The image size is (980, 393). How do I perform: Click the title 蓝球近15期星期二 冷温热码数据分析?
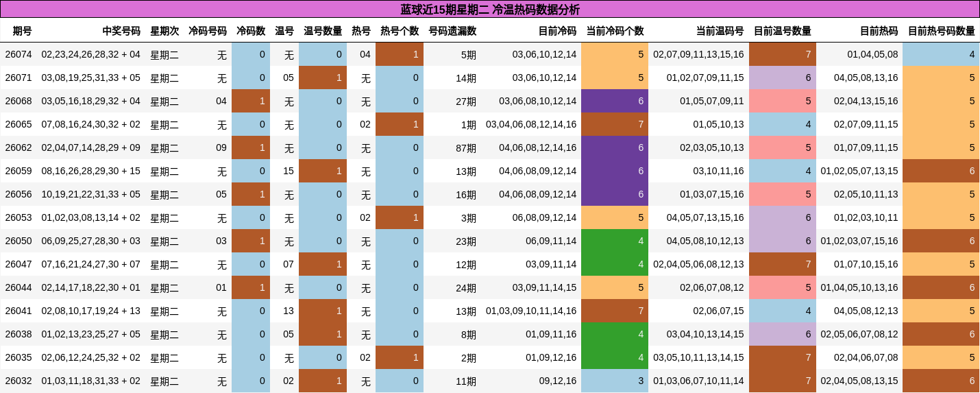pyautogui.click(x=490, y=10)
